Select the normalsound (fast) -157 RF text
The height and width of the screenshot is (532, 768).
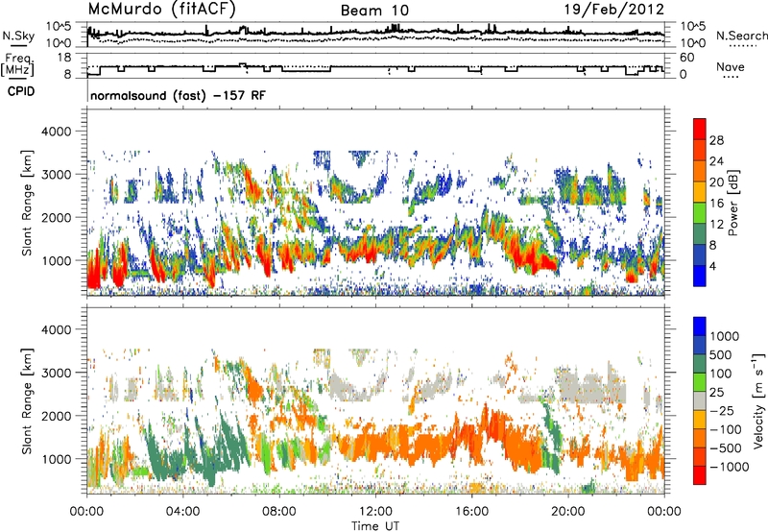coord(178,95)
